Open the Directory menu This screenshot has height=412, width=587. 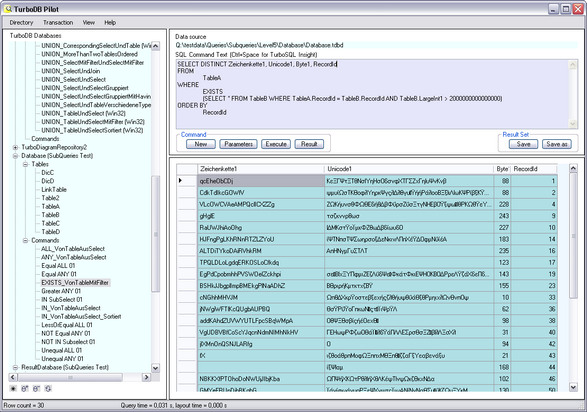click(21, 22)
